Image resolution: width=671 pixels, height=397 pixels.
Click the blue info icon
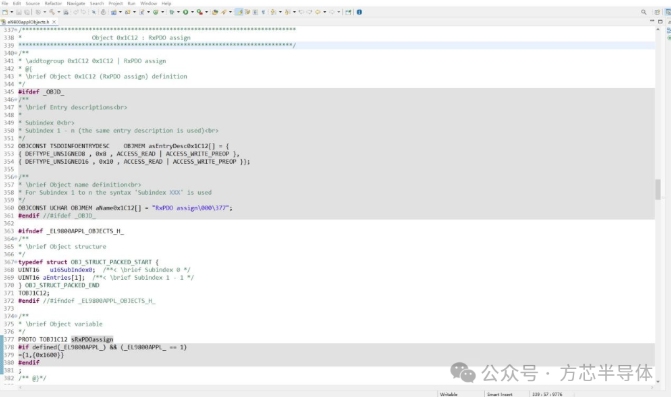click(x=359, y=12)
